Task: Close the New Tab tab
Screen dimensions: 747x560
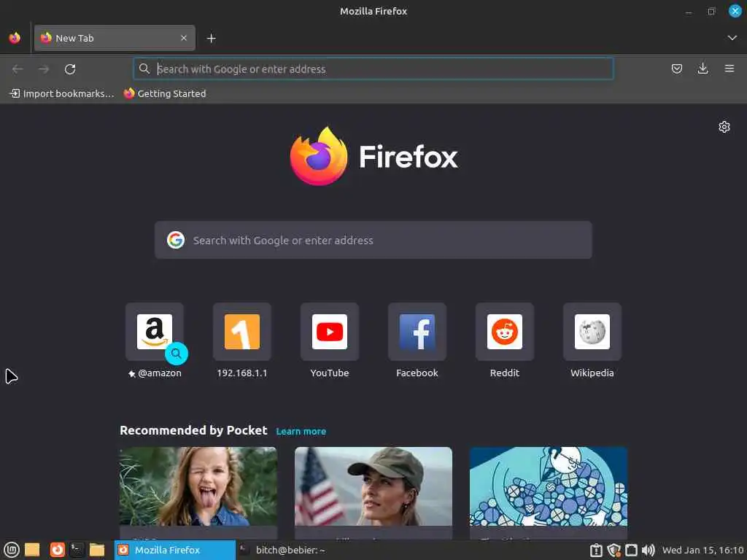Action: tap(184, 38)
